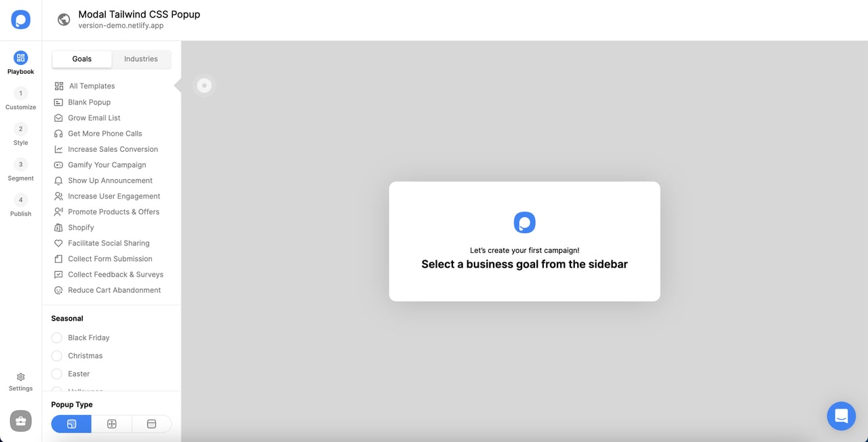Click the Collect Form Submission icon
The image size is (868, 442).
point(58,259)
